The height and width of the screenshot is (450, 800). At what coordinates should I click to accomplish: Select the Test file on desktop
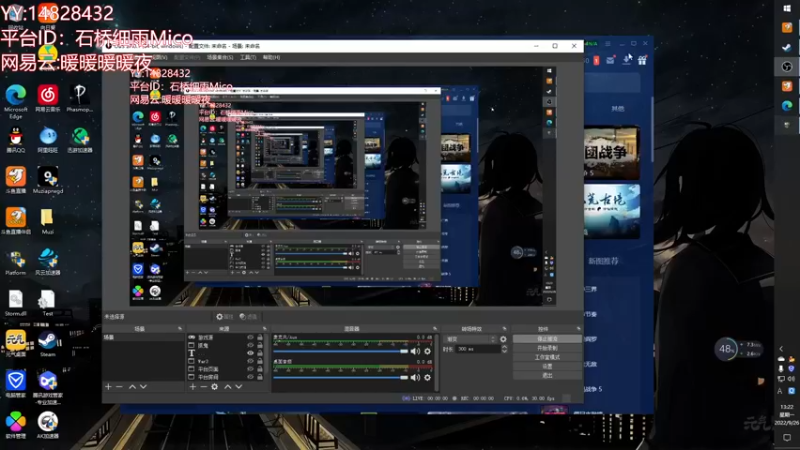tap(47, 303)
